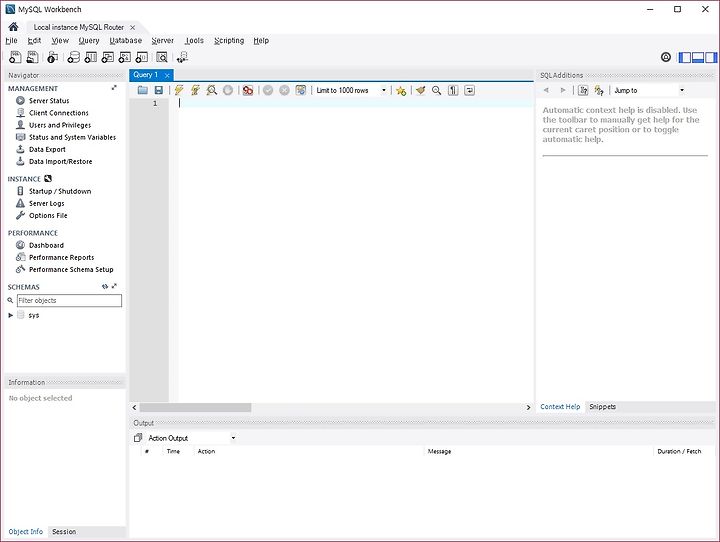Close the Local instance MySQL Router tab
Image resolution: width=720 pixels, height=542 pixels.
(132, 28)
